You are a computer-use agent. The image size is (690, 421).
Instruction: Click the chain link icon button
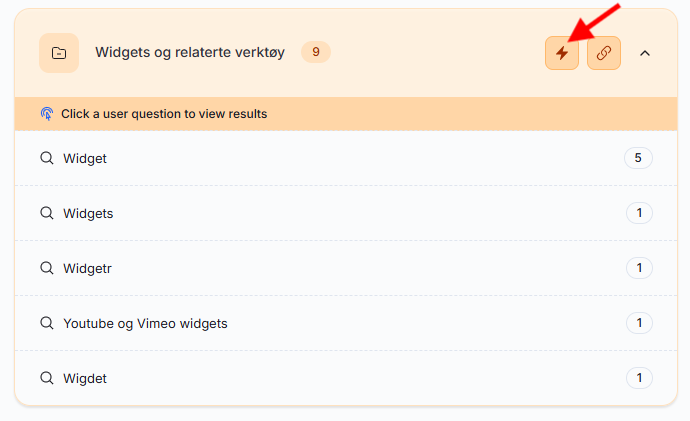coord(604,53)
